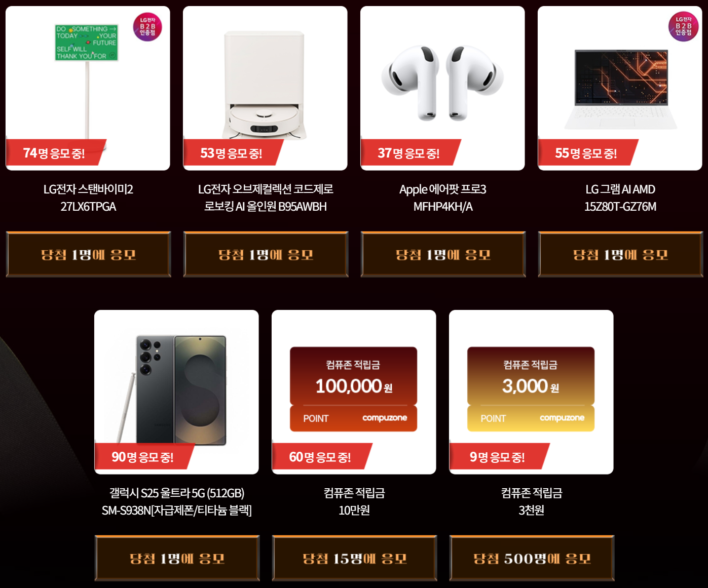The height and width of the screenshot is (588, 708).
Task: Click the 74명 응모 중 red banner
Action: coord(56,152)
